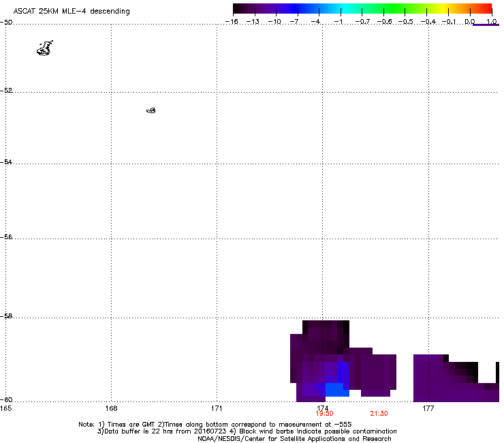Click the red 21:30 pass time
The height and width of the screenshot is (443, 504).
tap(379, 414)
